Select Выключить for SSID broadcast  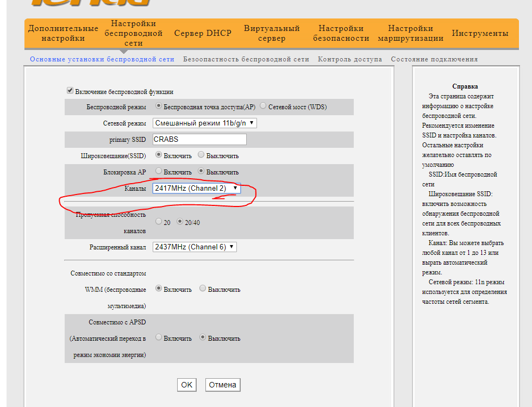tap(202, 155)
